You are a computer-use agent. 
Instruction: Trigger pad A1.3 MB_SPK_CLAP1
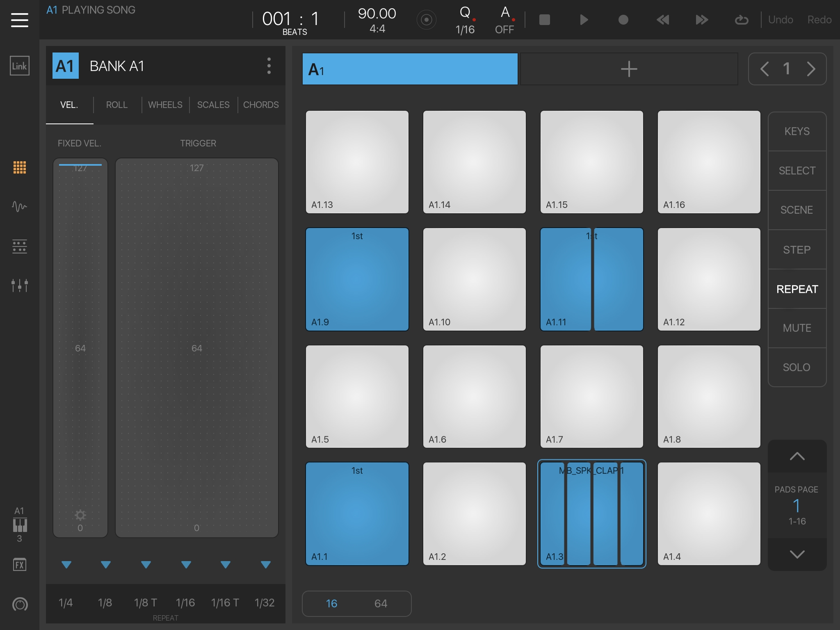click(592, 514)
